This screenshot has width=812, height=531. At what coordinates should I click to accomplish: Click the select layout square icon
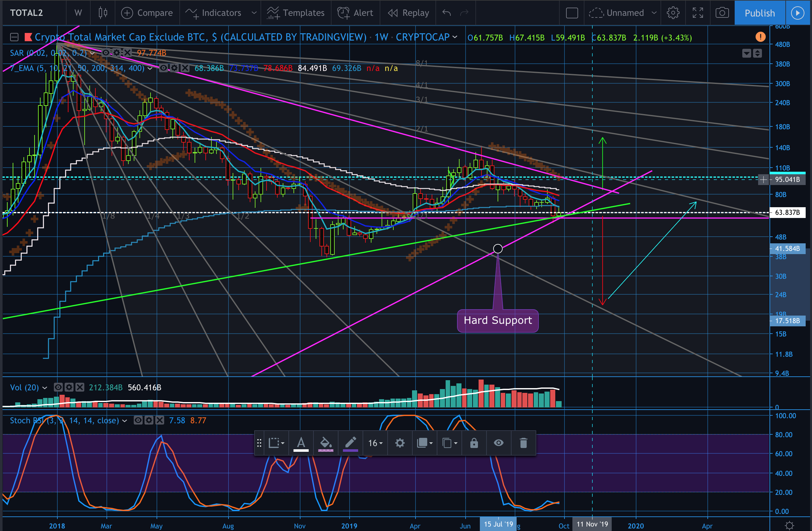click(x=572, y=13)
